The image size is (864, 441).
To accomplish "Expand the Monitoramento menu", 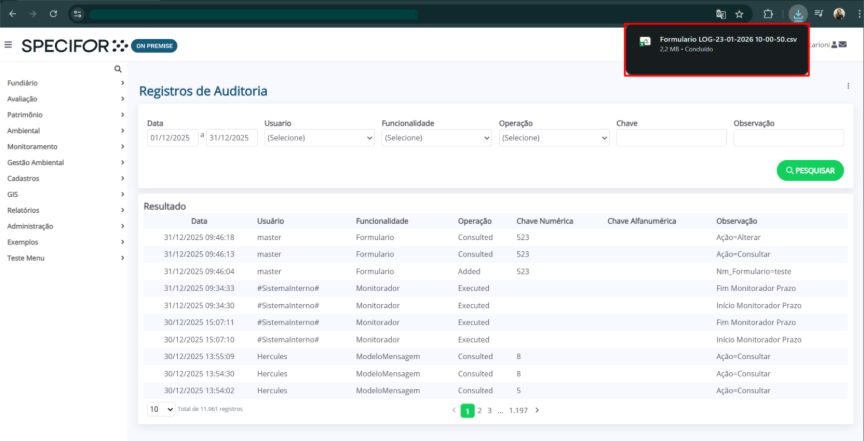I will tap(65, 147).
